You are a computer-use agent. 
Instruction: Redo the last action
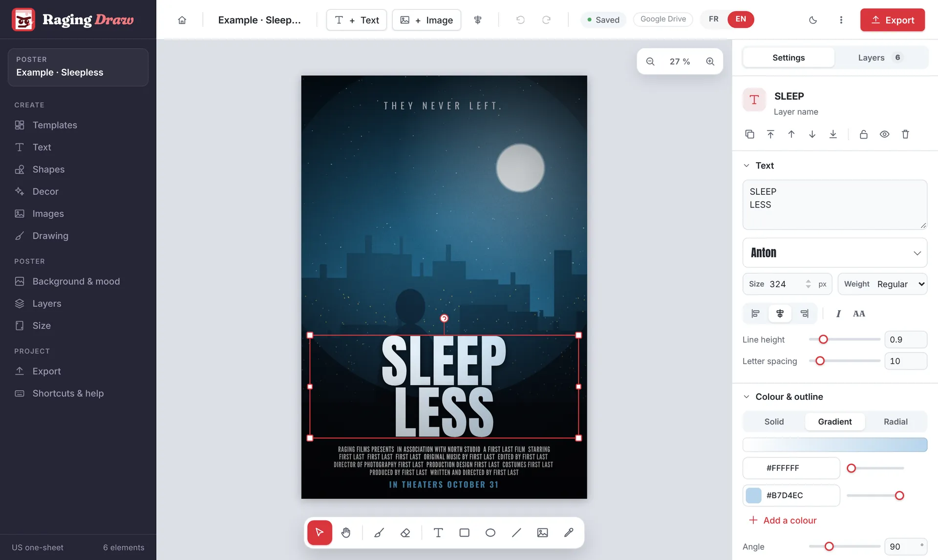[546, 20]
